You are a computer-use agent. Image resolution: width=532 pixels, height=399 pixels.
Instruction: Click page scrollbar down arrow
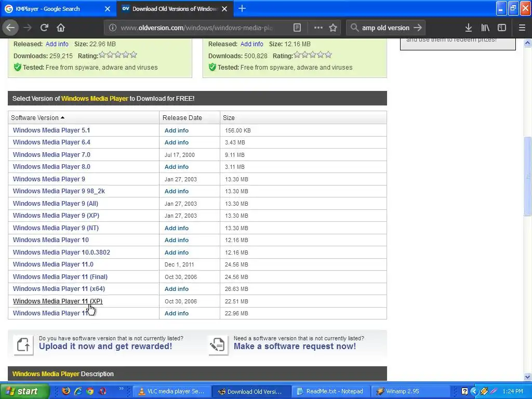pos(527,377)
